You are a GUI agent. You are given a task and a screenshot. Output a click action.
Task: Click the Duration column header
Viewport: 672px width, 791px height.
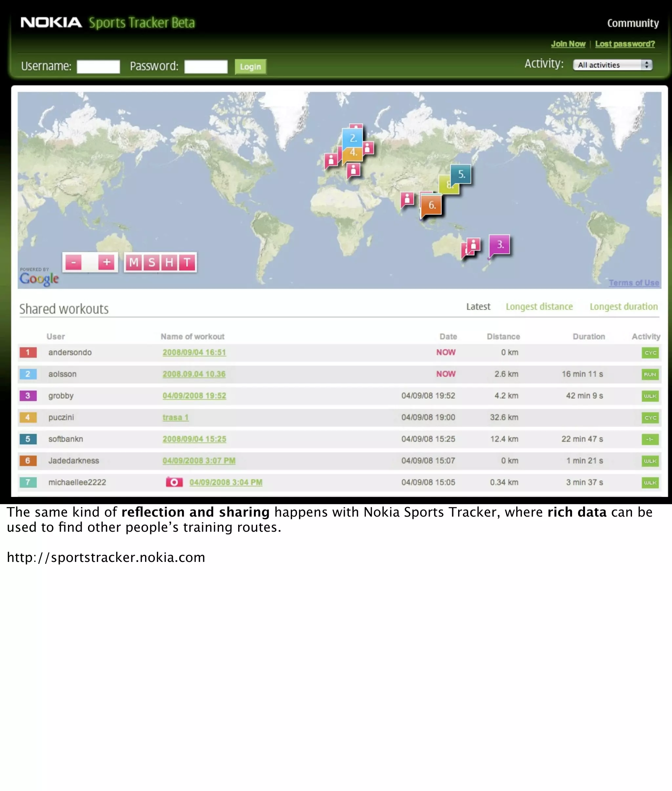(589, 336)
